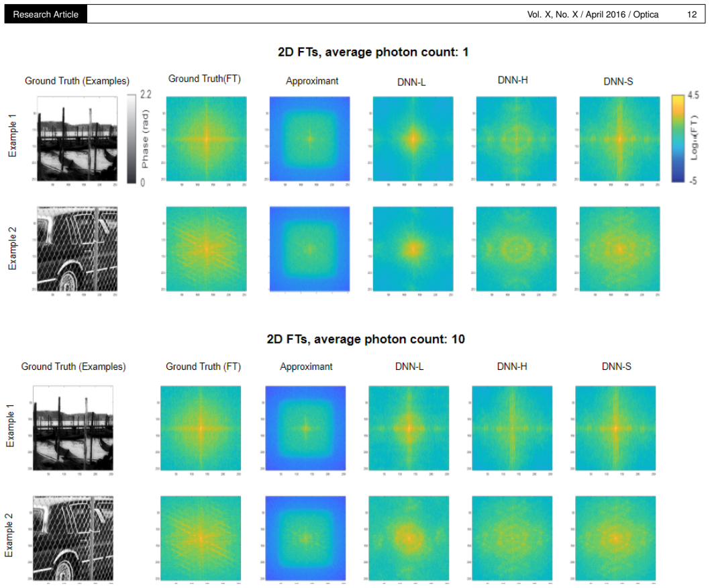This screenshot has width=710, height=588.
Task: Click the "Phase (rad)" colorbar axis label
Action: pos(146,139)
